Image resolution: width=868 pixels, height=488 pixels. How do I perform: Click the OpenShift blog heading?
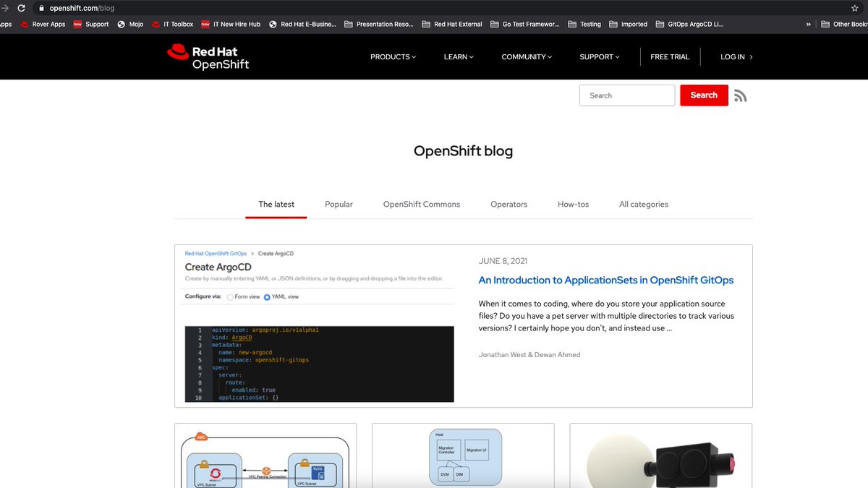click(x=463, y=151)
